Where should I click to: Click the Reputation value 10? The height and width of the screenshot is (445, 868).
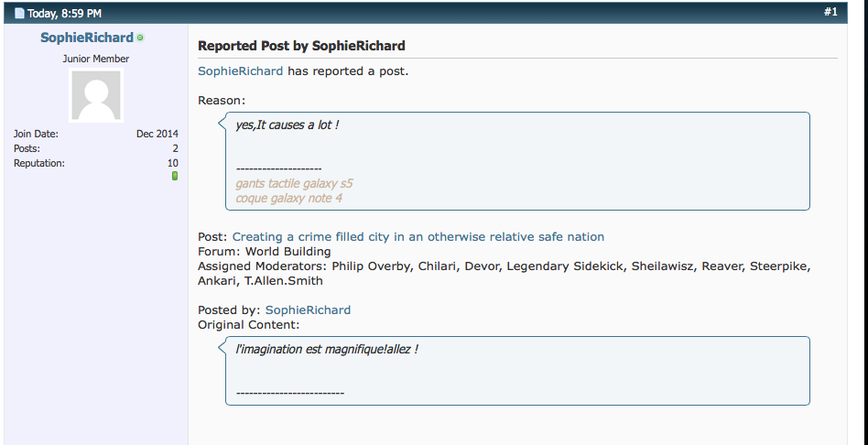click(x=172, y=163)
